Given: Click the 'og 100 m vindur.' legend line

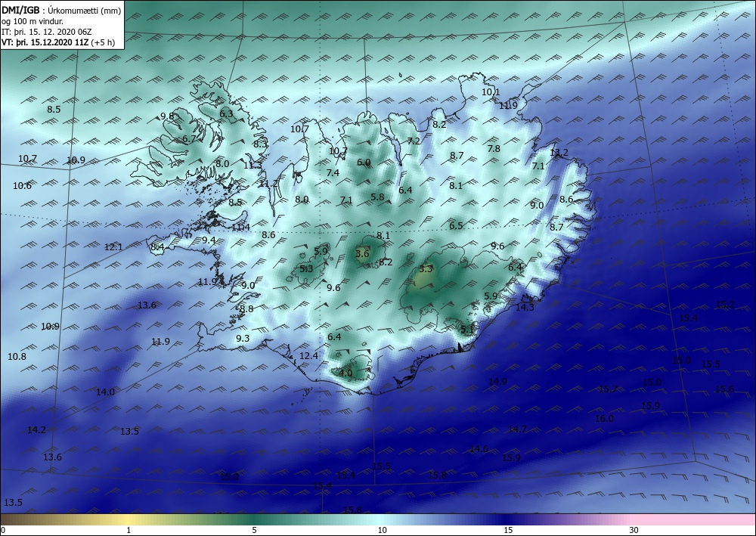Looking at the screenshot, I should click(x=33, y=20).
